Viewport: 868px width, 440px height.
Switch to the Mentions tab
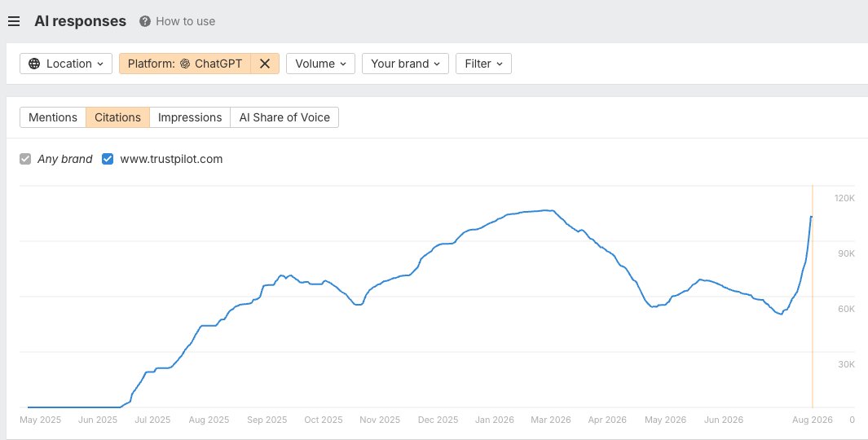point(53,117)
